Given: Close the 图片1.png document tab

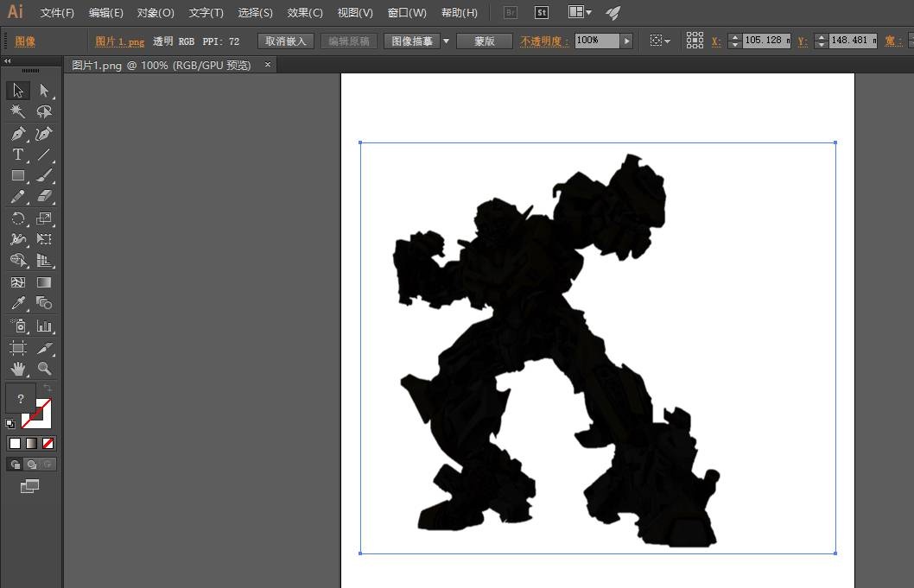Looking at the screenshot, I should point(268,65).
